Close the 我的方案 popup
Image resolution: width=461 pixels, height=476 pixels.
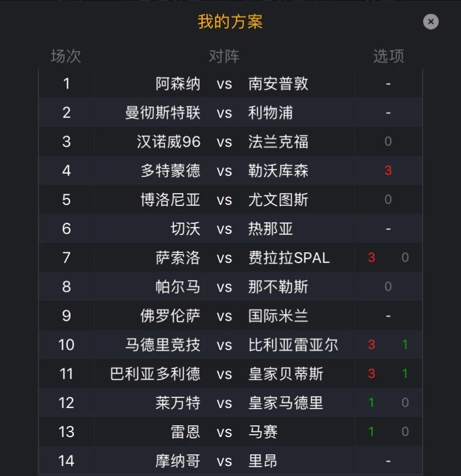pos(430,22)
